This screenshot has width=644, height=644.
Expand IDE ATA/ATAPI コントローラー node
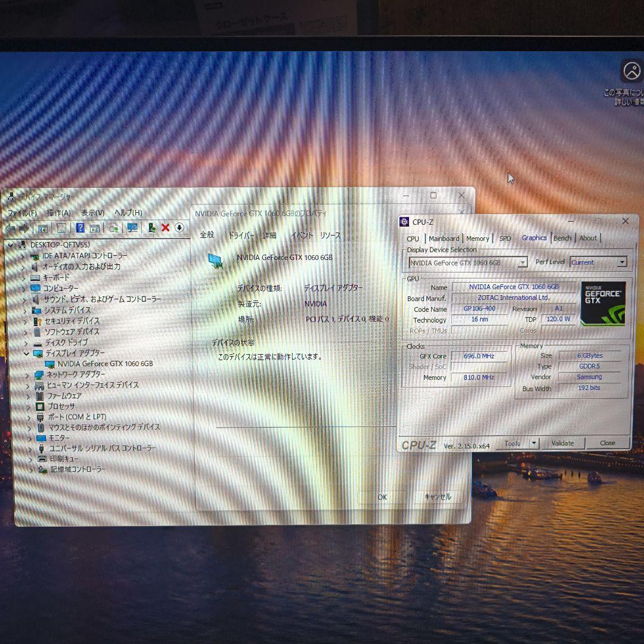click(23, 256)
